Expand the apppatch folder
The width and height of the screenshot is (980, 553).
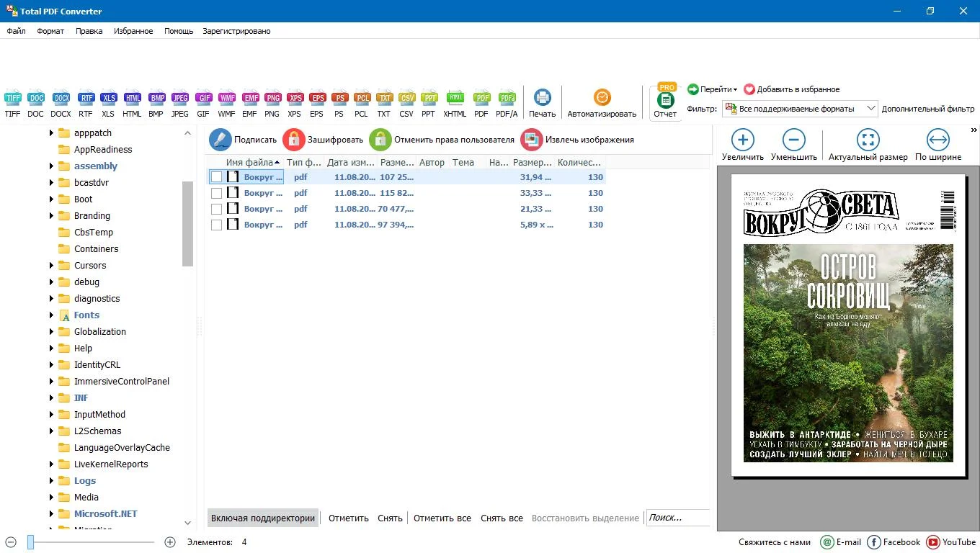click(51, 133)
